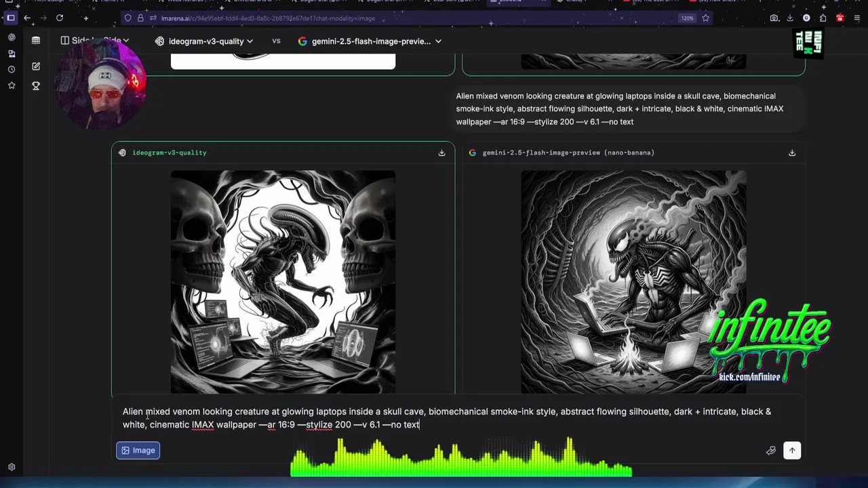Open the gemini-2.5-flash-image-preview model selector

pyautogui.click(x=370, y=41)
